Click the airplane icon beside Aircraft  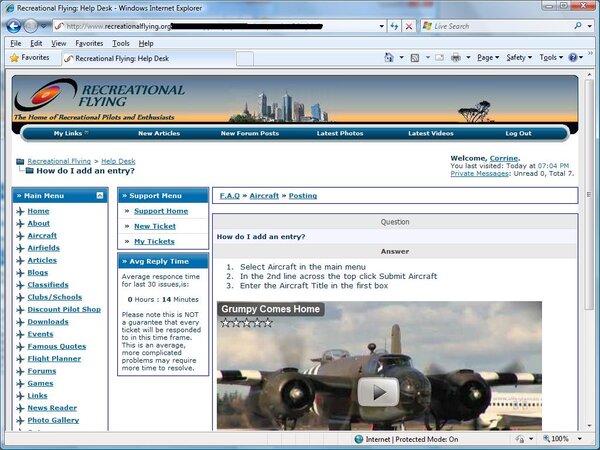coord(19,236)
